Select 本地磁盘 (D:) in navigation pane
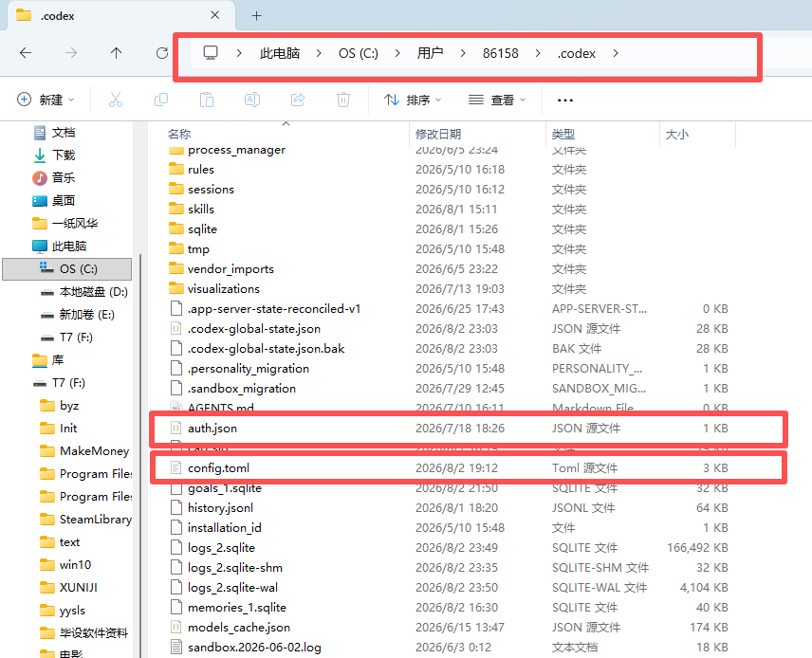The image size is (812, 658). pyautogui.click(x=83, y=291)
